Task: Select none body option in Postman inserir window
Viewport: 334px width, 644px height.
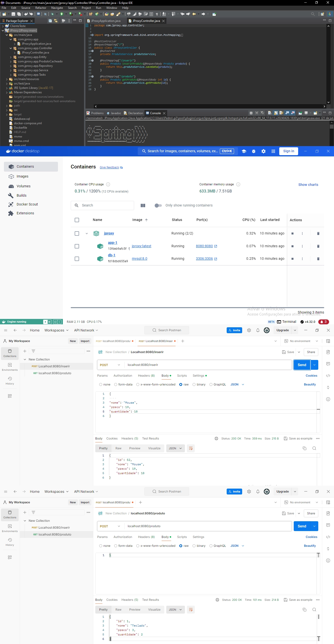Action: (101, 384)
